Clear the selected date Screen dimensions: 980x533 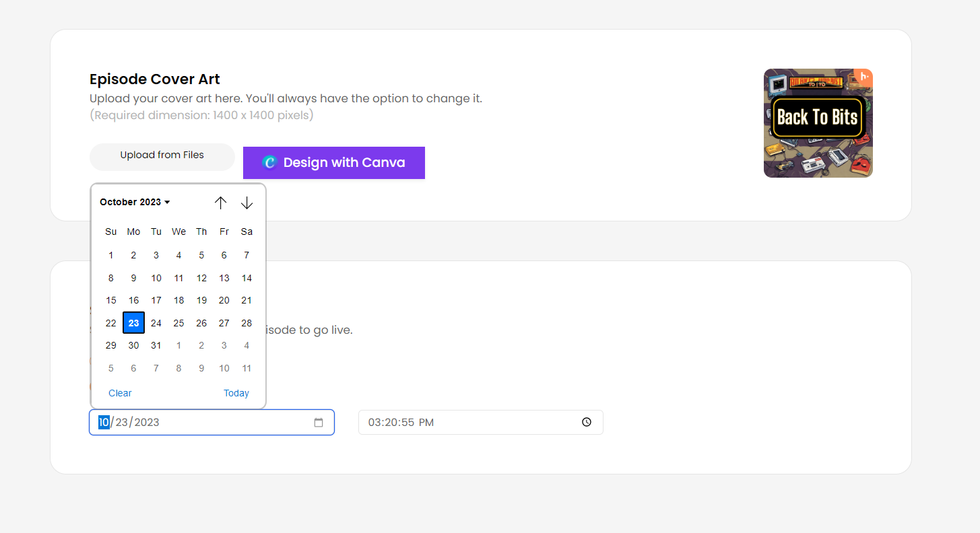point(120,393)
